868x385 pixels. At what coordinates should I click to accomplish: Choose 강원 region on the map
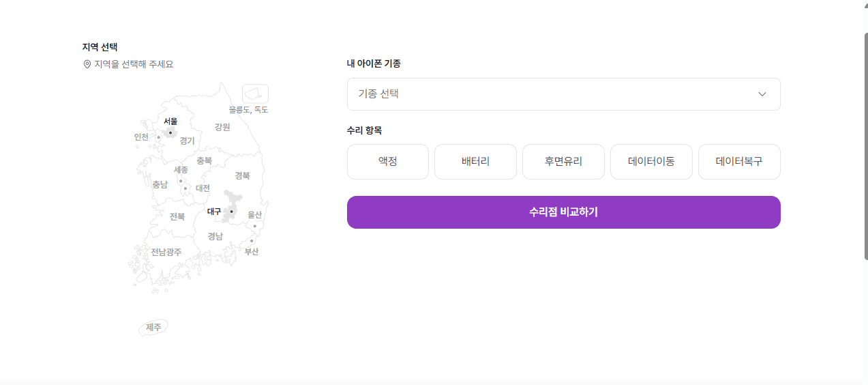[x=222, y=127]
